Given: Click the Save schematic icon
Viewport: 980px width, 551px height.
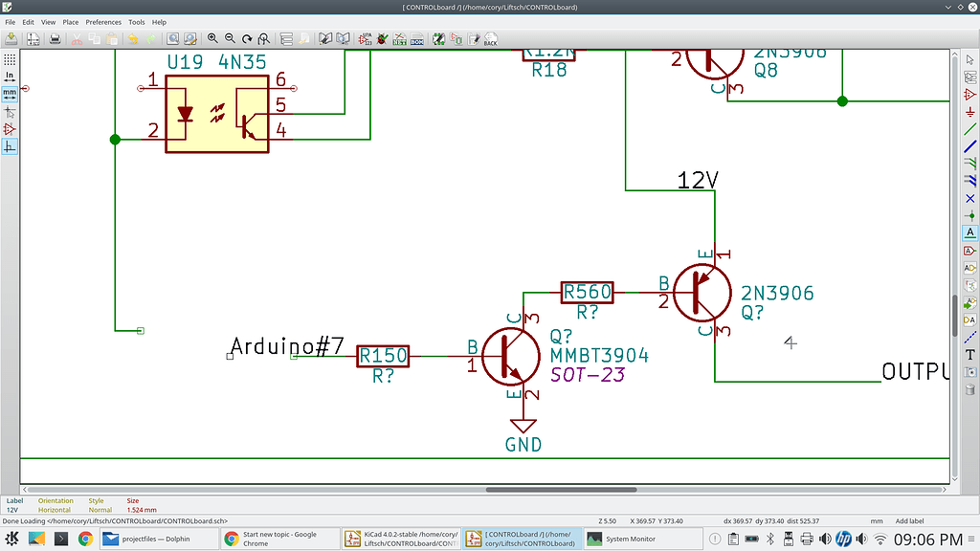Looking at the screenshot, I should [x=10, y=39].
